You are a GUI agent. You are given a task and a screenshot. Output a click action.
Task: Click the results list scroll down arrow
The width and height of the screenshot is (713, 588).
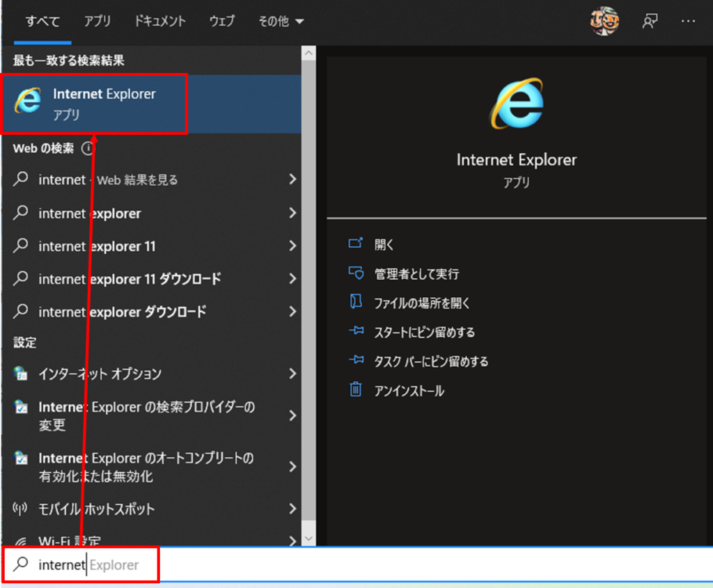point(308,539)
